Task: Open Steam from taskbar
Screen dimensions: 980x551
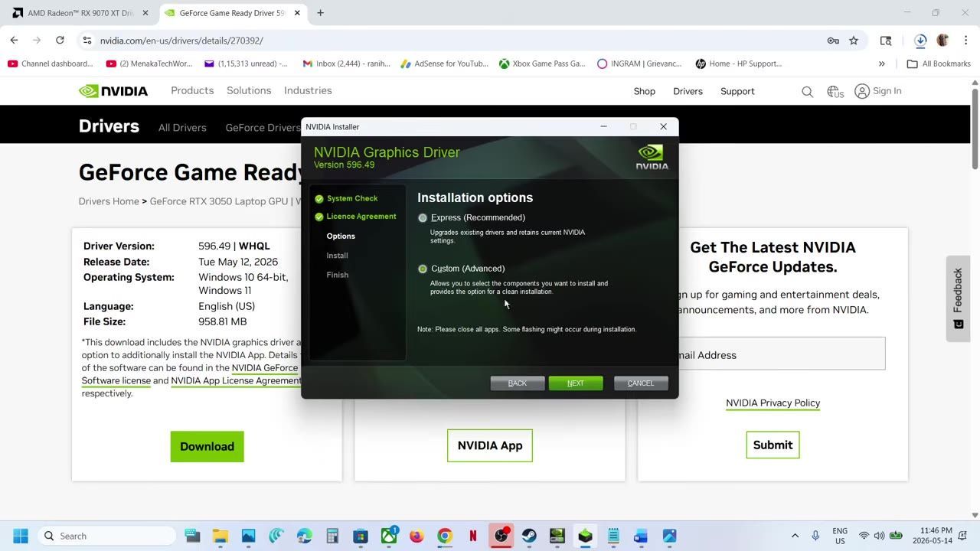Action: point(529,536)
